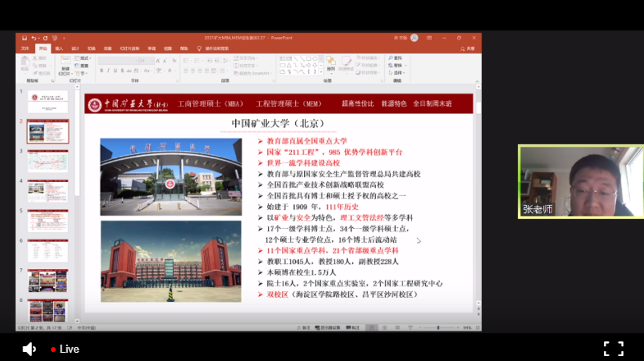The width and height of the screenshot is (644, 361).
Task: Toggle bold formatting
Action: pyautogui.click(x=102, y=71)
